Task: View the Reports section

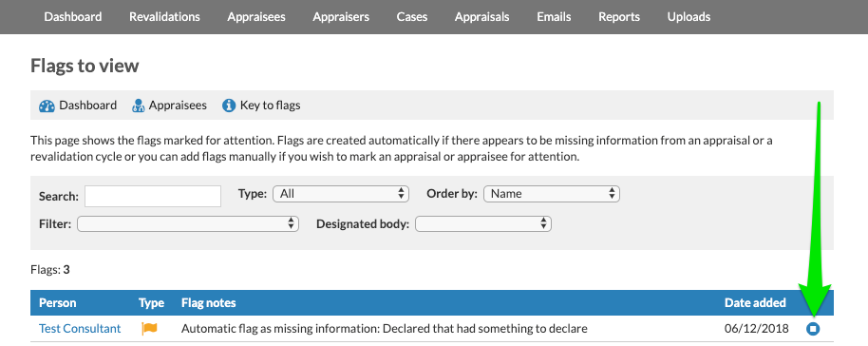Action: pos(619,17)
